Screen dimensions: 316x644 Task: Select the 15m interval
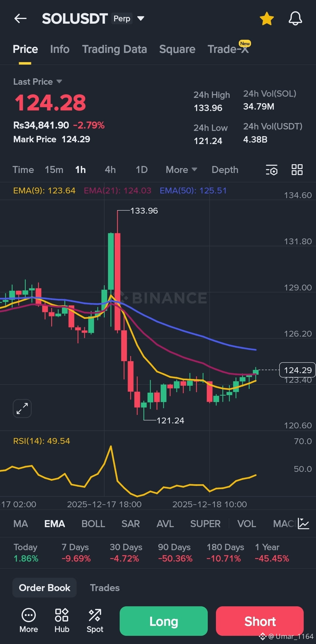54,170
